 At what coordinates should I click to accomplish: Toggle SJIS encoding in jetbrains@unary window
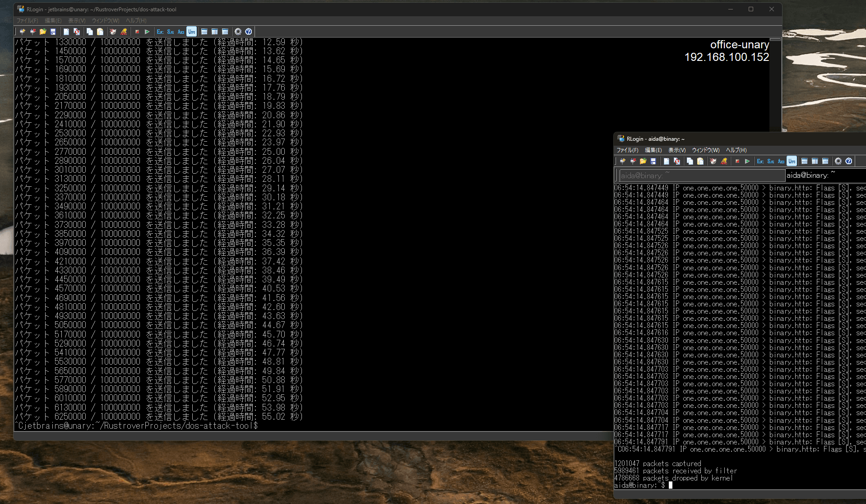click(x=171, y=32)
